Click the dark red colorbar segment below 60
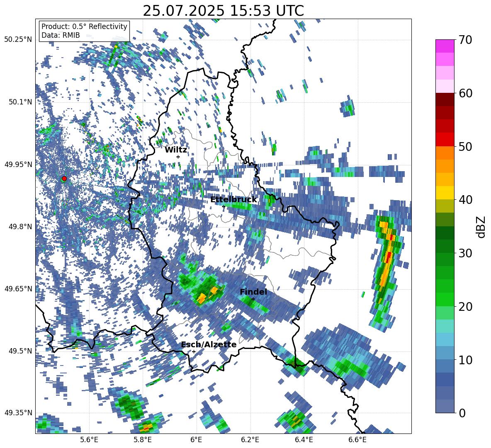This screenshot has width=491, height=448. tap(445, 99)
